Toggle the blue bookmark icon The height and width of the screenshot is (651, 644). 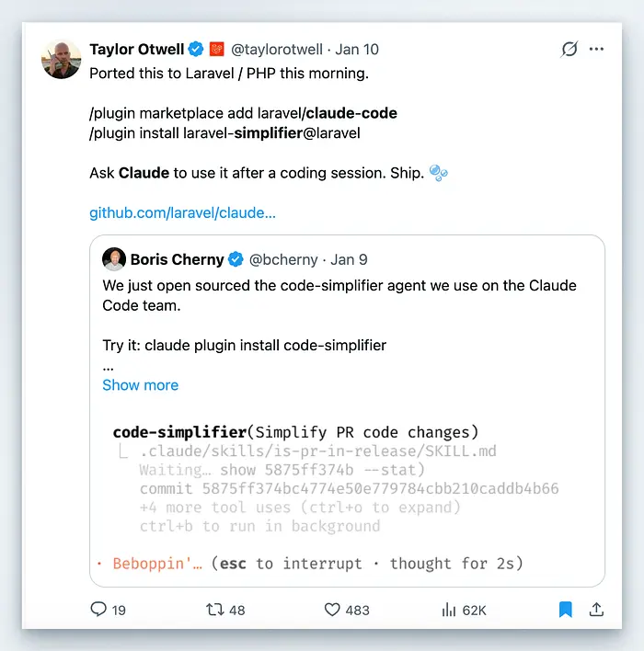pyautogui.click(x=566, y=609)
